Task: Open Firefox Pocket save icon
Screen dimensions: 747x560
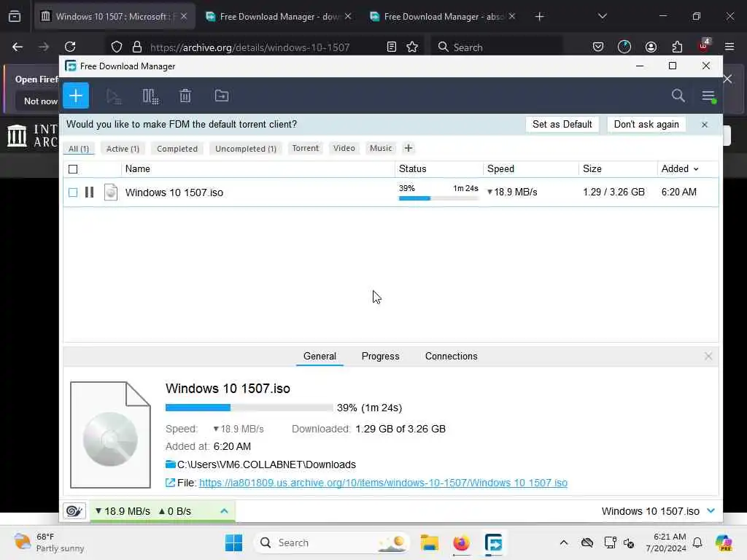Action: 598,47
